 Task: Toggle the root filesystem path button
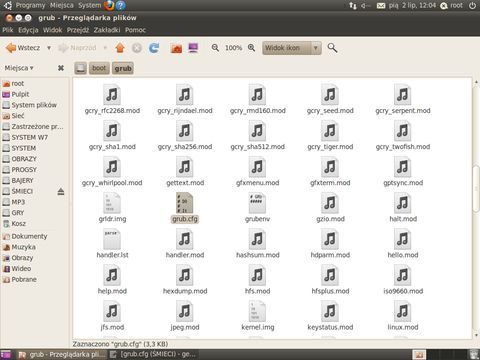point(80,68)
